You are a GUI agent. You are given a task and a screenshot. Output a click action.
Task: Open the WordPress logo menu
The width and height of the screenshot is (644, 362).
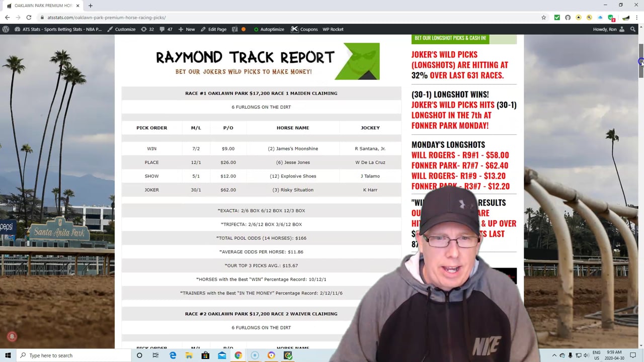6,29
